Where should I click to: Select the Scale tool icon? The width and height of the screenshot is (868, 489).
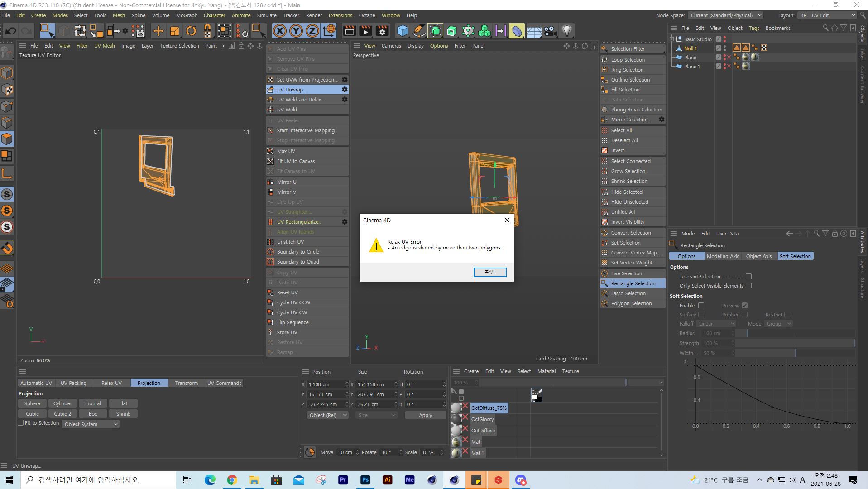pos(174,31)
